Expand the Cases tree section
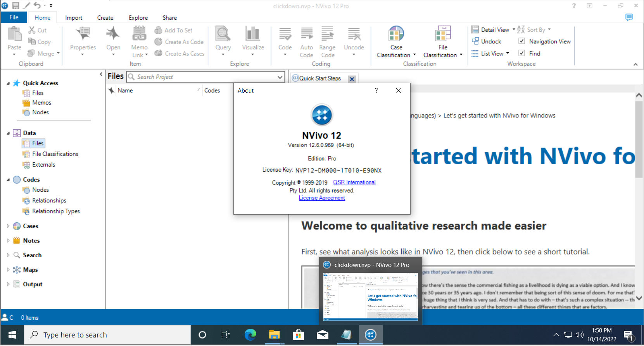The width and height of the screenshot is (644, 346). click(8, 226)
